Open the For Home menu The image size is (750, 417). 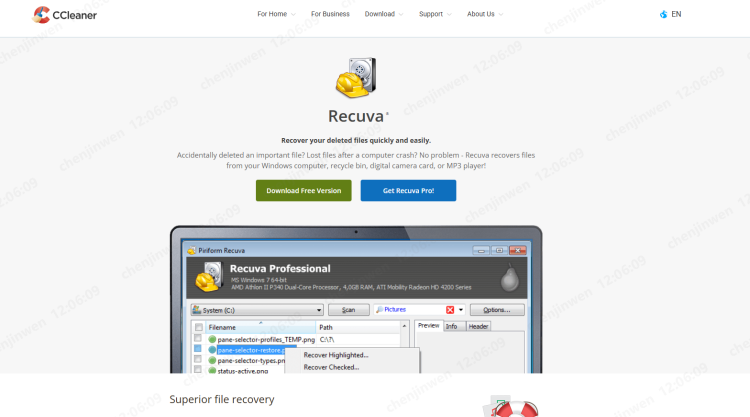click(272, 14)
